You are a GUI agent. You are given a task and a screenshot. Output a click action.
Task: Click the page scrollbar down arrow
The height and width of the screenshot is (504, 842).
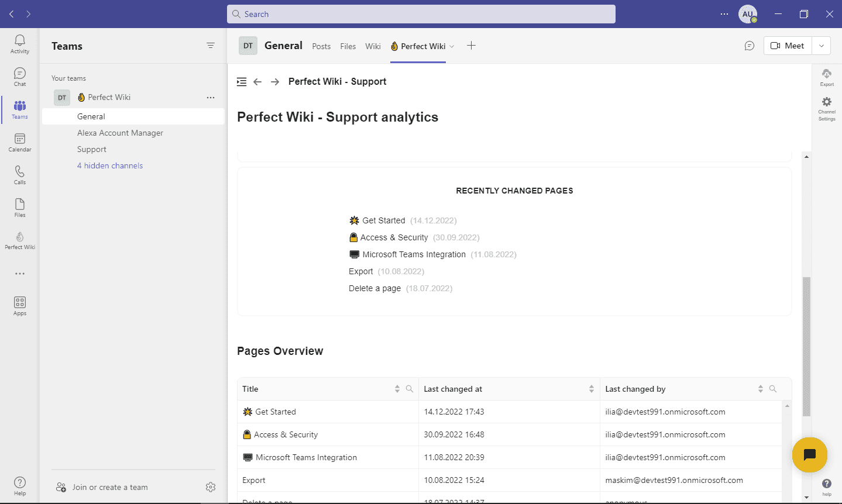coord(807,497)
